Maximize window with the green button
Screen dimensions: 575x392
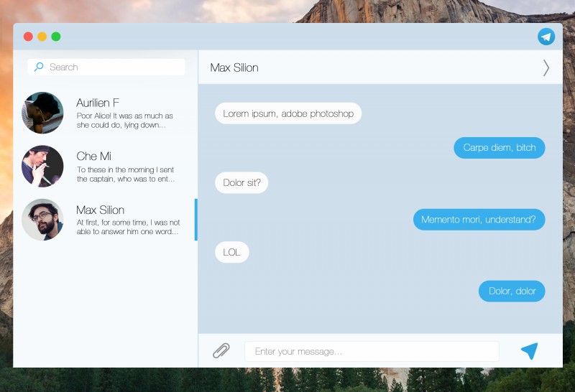pos(56,37)
